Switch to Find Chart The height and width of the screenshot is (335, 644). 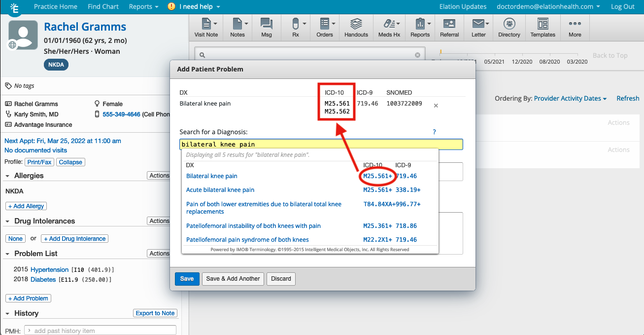pos(103,6)
